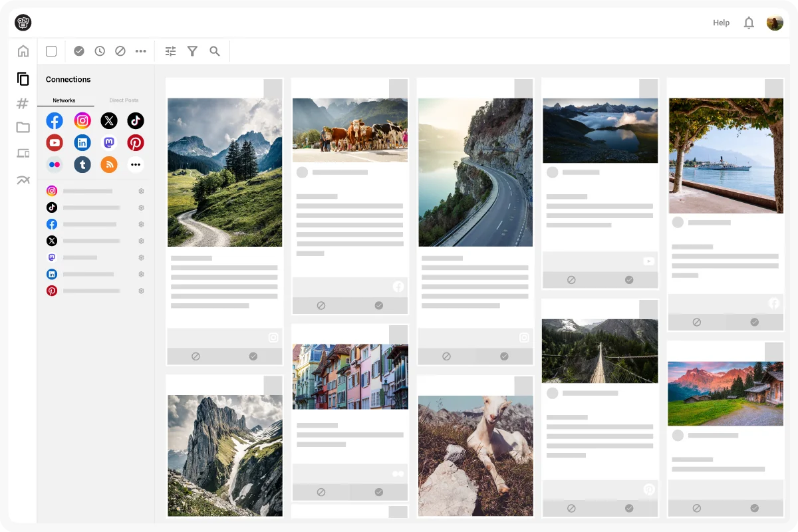Open the Pinterest network connection
This screenshot has width=798, height=532.
point(136,142)
